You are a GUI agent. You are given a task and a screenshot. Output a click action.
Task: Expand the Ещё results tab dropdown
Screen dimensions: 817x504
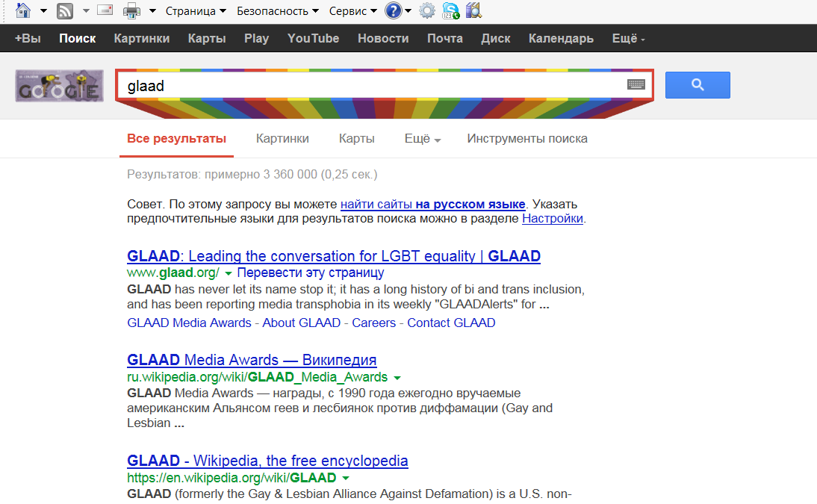click(423, 139)
